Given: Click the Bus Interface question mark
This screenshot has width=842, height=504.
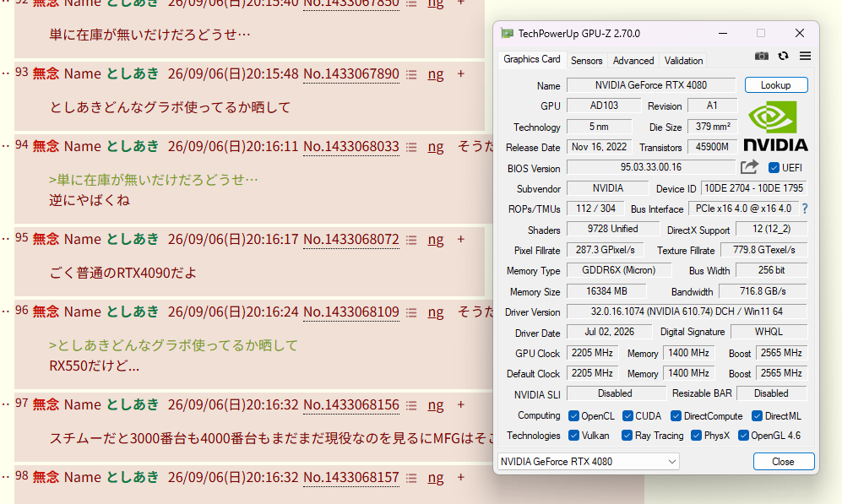Looking at the screenshot, I should [804, 209].
